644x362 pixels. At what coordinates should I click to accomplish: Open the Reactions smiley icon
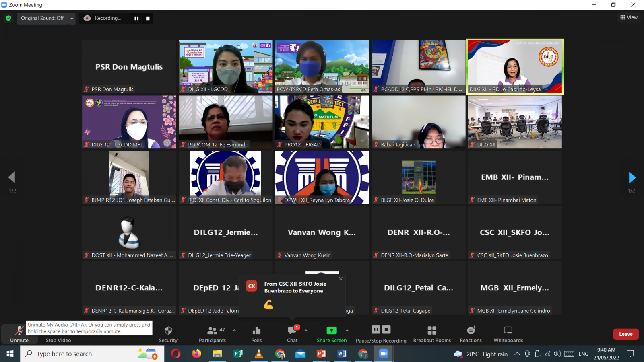(471, 330)
